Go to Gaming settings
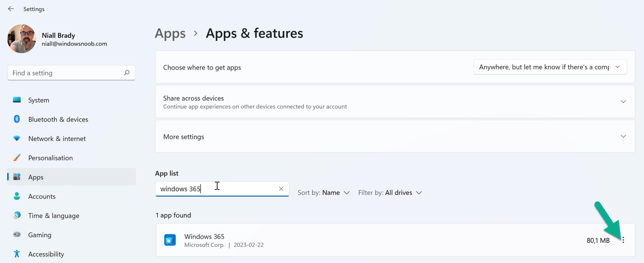Image resolution: width=644 pixels, height=263 pixels. click(71, 235)
